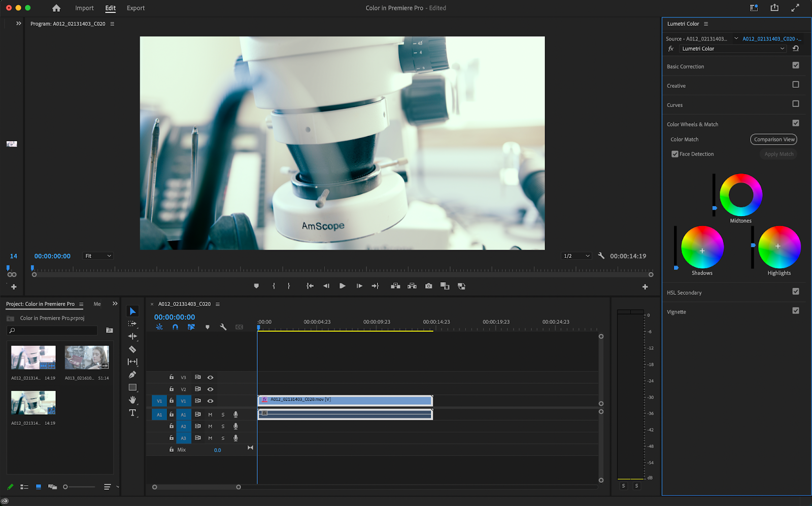Screen dimensions: 812x506
Task: Expand the Basic Correction section
Action: pyautogui.click(x=685, y=66)
